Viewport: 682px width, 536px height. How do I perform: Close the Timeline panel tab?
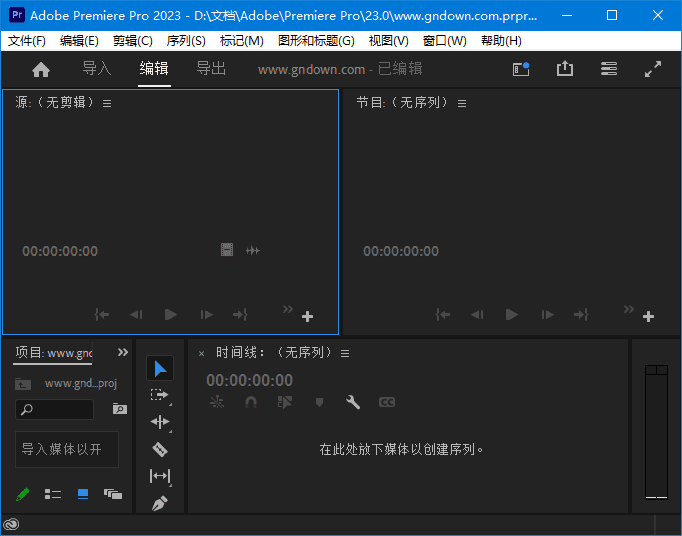click(x=201, y=354)
